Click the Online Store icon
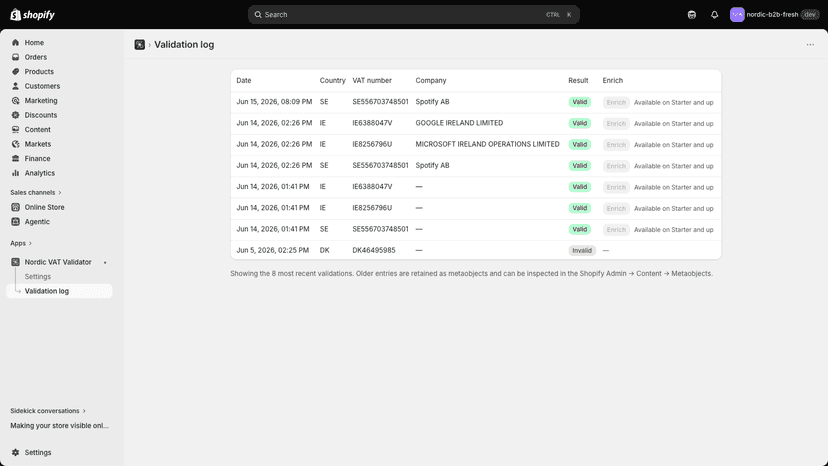This screenshot has height=466, width=828. [x=15, y=207]
